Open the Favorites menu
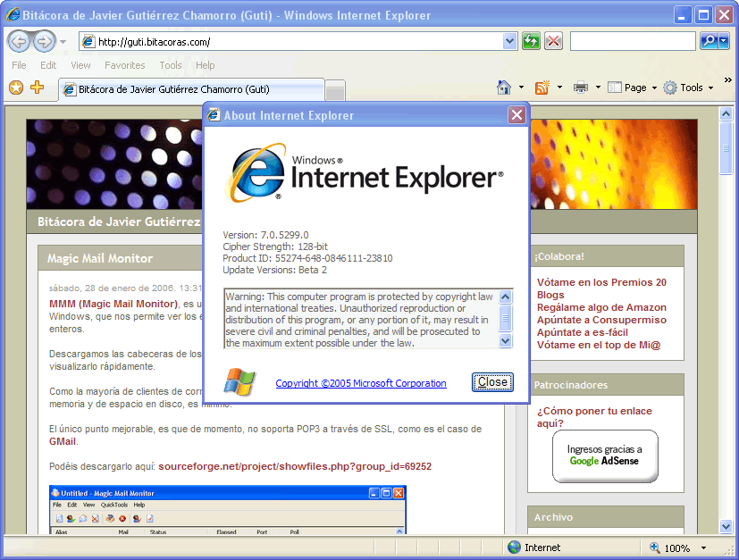739x560 pixels. tap(125, 65)
